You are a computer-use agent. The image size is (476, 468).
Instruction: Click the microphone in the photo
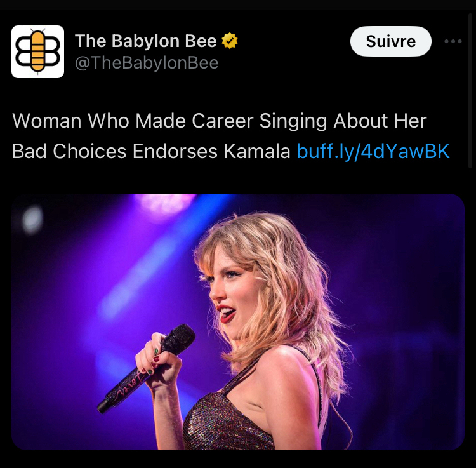click(x=147, y=368)
